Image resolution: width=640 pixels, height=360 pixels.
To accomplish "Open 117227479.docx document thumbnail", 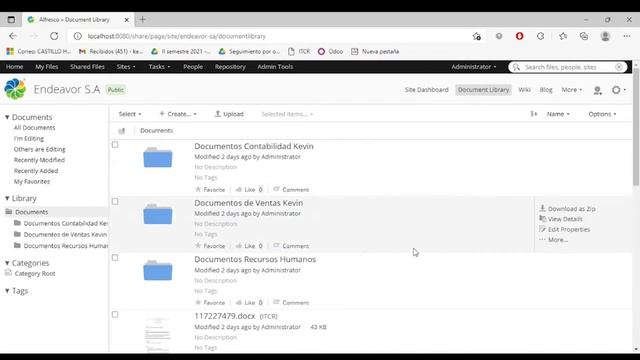I will 158,335.
